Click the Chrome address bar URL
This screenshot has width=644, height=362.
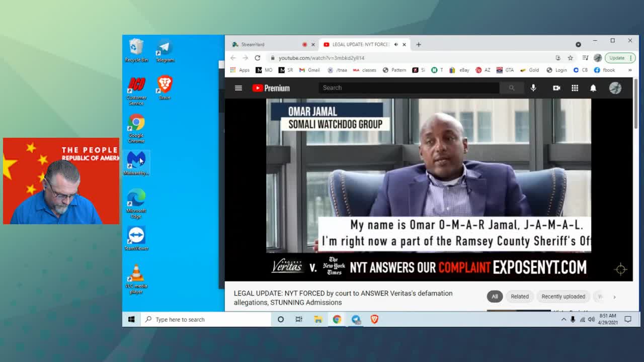321,58
